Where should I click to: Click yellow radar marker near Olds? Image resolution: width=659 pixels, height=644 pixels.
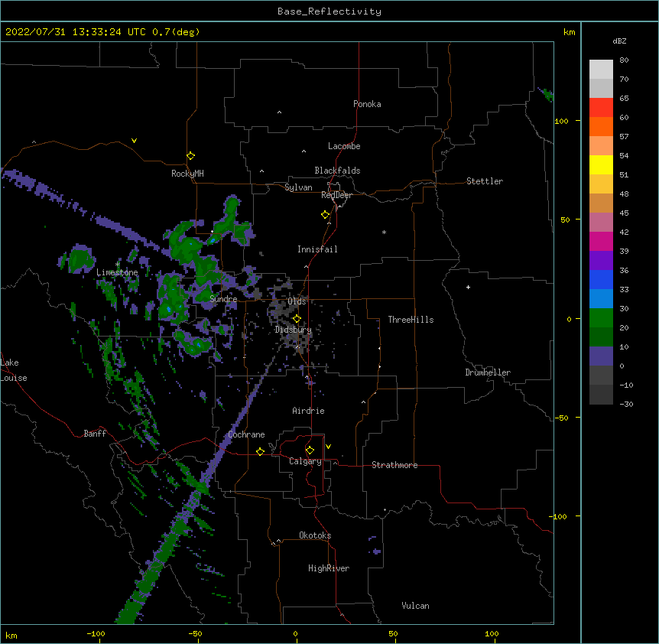[x=297, y=319]
